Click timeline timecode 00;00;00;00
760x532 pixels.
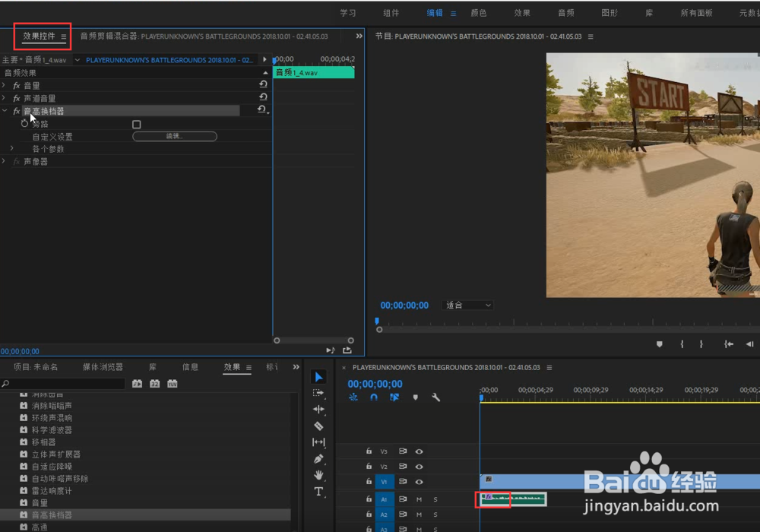click(x=375, y=385)
